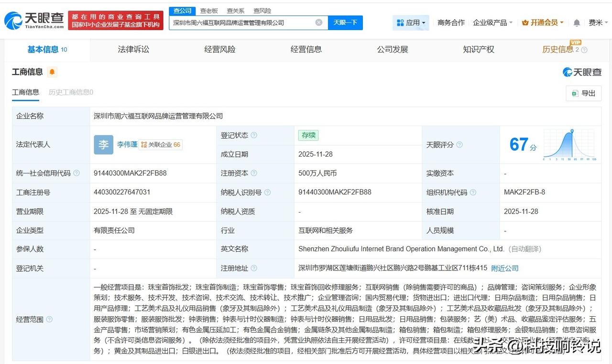Click the alert bell icon next to 工商信息 heading
This screenshot has height=364, width=612.
[x=52, y=72]
